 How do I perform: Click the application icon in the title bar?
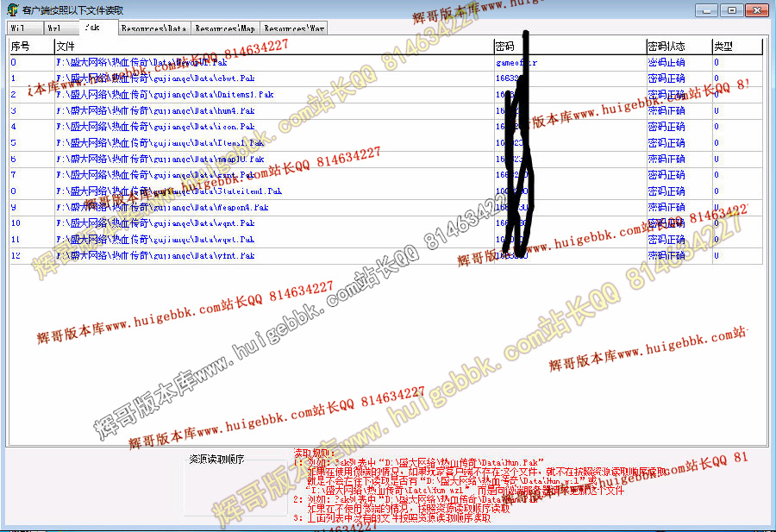pos(12,9)
